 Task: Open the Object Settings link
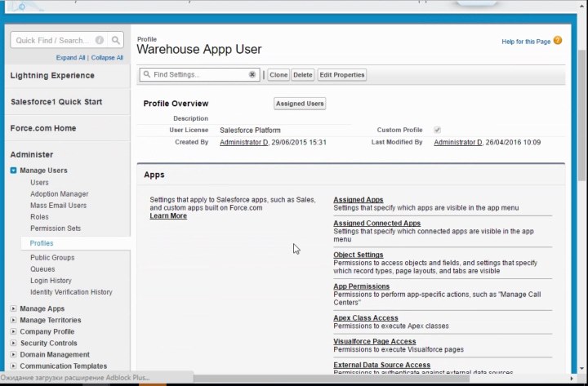(x=359, y=255)
